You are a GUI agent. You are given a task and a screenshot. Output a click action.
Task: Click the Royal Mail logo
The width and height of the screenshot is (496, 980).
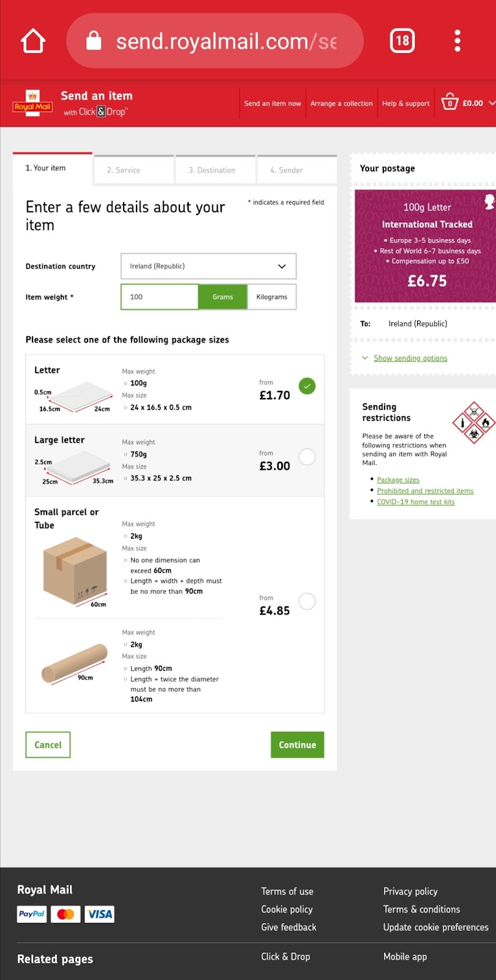[33, 104]
